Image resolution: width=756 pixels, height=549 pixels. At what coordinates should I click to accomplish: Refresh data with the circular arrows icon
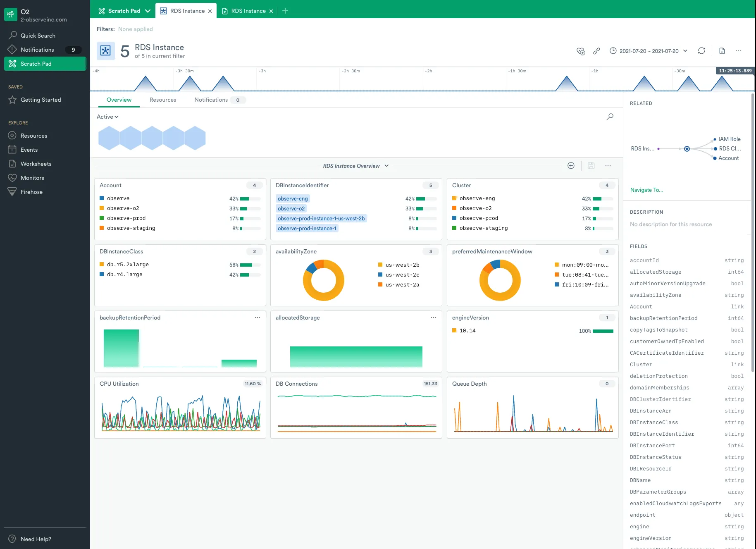701,51
